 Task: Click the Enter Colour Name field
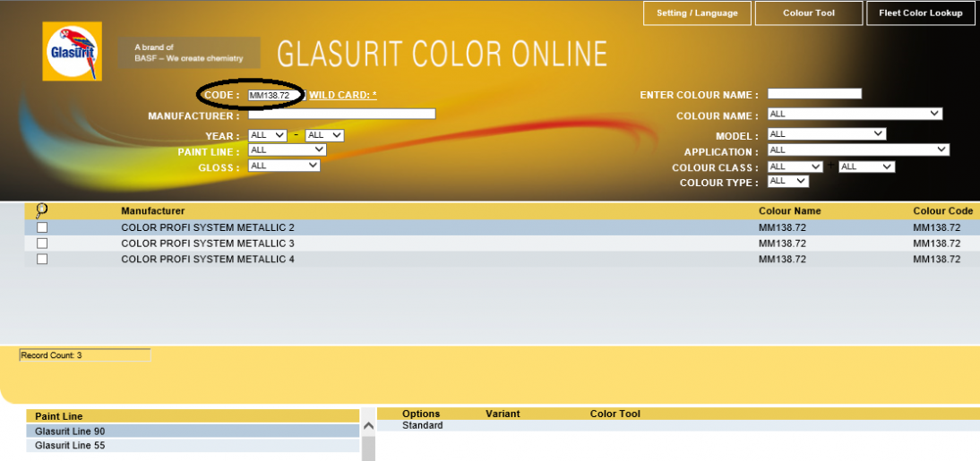pos(814,94)
